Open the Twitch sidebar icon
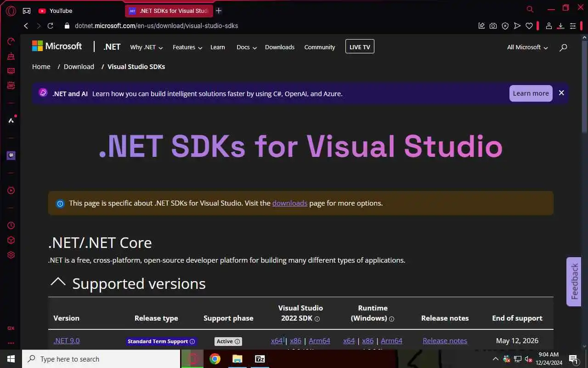Screen dimensions: 588x368 tap(11, 155)
